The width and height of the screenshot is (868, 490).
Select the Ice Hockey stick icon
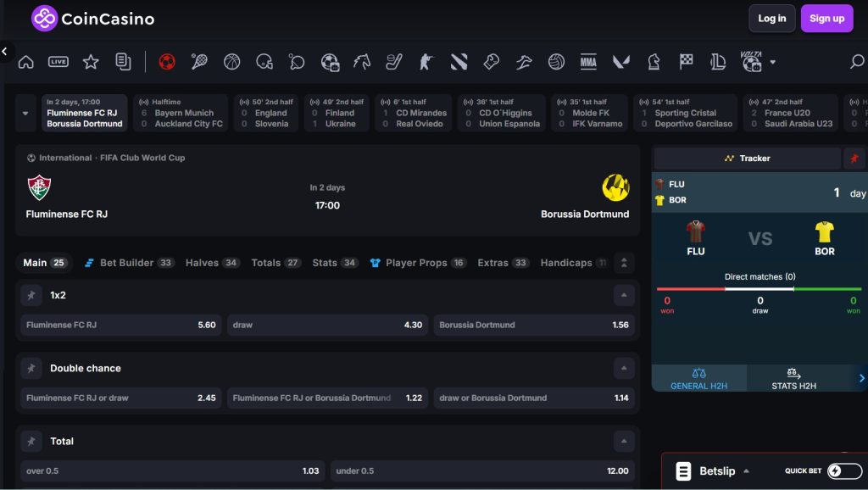394,61
